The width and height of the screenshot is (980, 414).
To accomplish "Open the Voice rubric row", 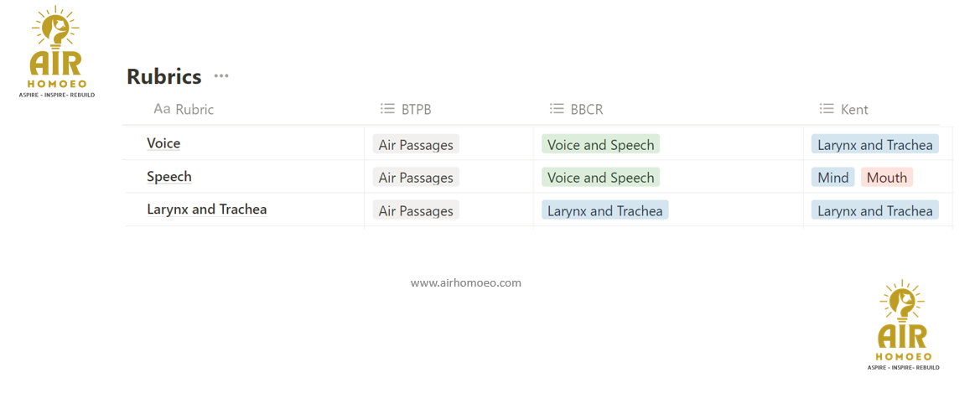I will click(163, 143).
